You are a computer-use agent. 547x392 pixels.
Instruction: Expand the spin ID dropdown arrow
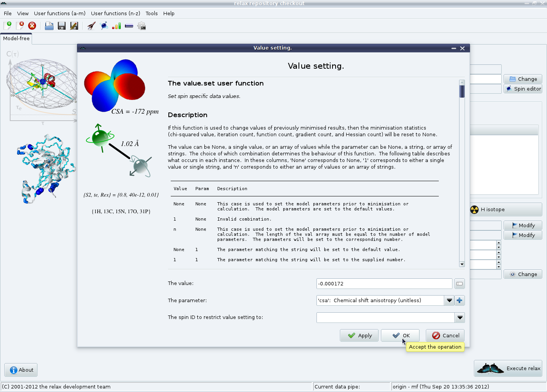460,317
